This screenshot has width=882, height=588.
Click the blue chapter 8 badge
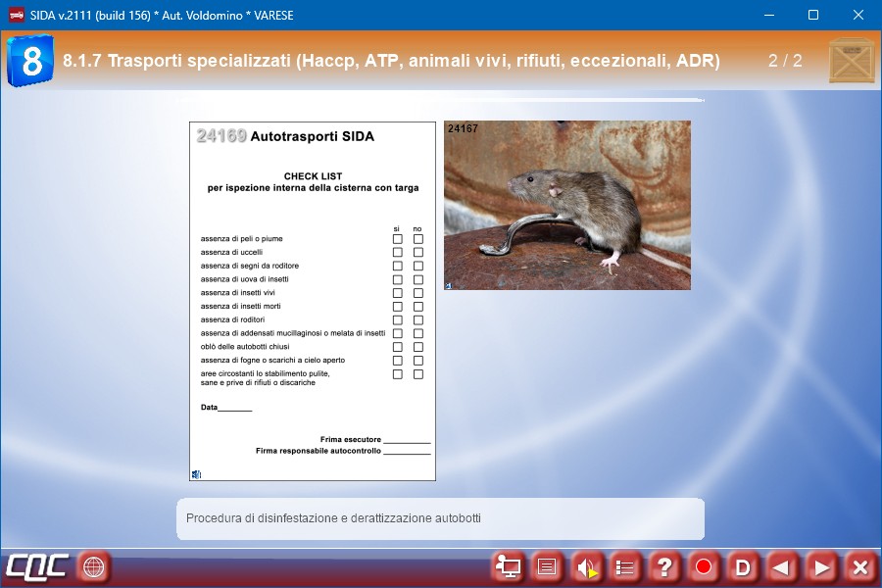tap(30, 61)
